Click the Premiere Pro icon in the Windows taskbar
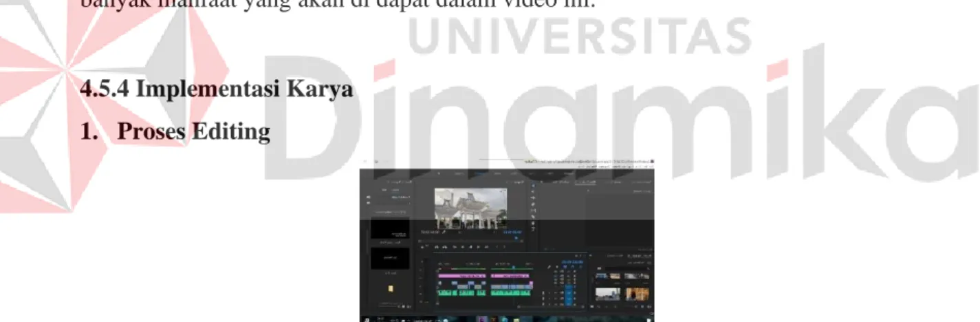This screenshot has height=322, width=980. pyautogui.click(x=483, y=319)
